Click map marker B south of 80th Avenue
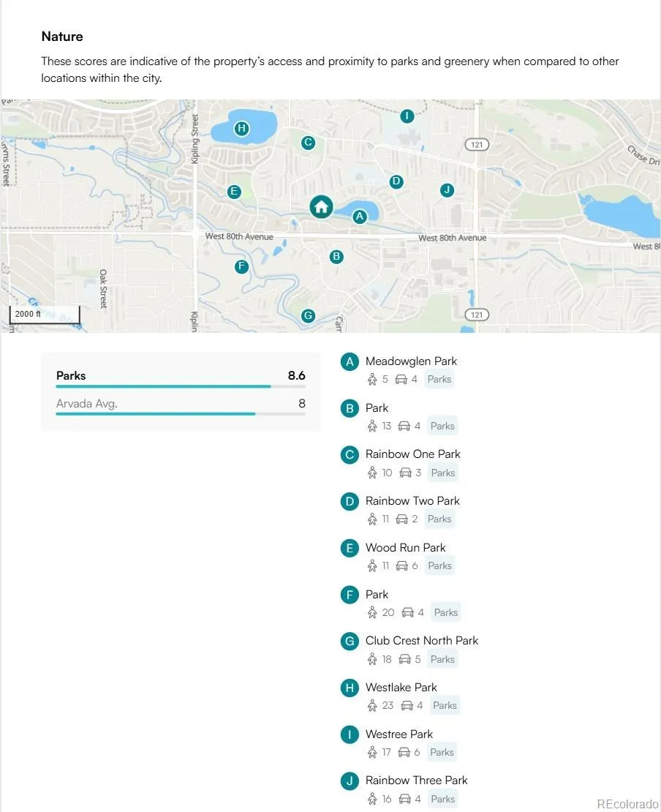661x812 pixels. pos(336,256)
